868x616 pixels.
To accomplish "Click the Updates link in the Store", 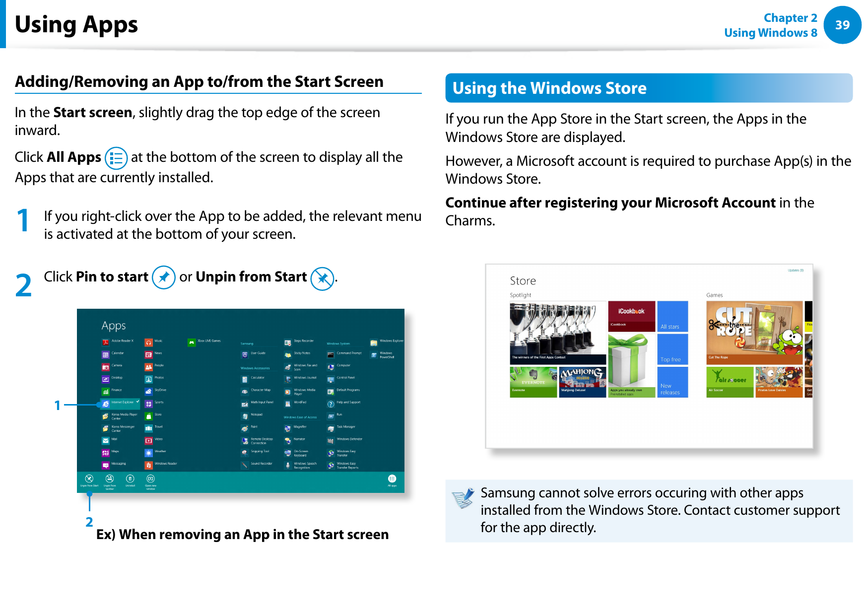I will 796,271.
